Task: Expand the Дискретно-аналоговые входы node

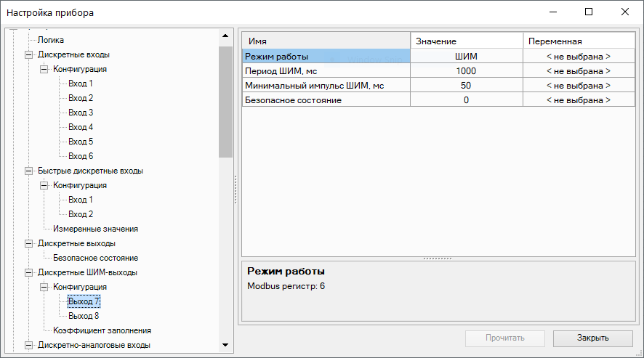Action: (29, 345)
